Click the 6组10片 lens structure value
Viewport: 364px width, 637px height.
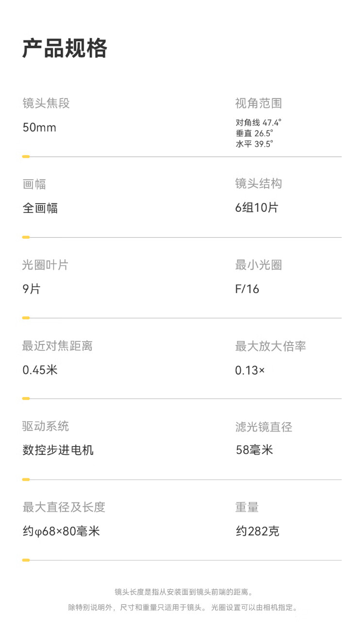(x=257, y=208)
